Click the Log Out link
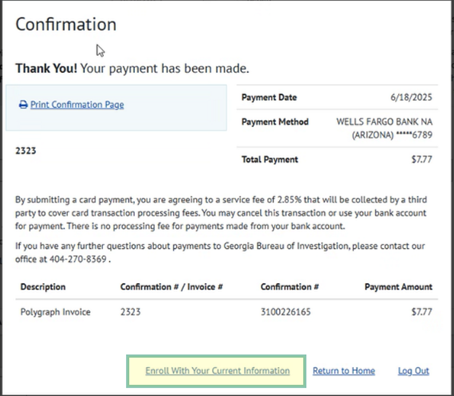Image resolution: width=454 pixels, height=396 pixels. [x=413, y=371]
